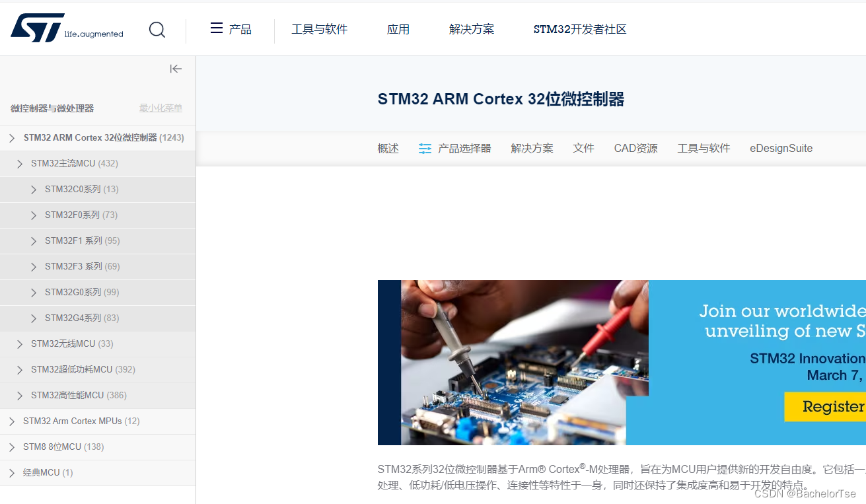This screenshot has width=866, height=504.
Task: Expand chevron beside STM32C0系列
Action: tap(34, 190)
